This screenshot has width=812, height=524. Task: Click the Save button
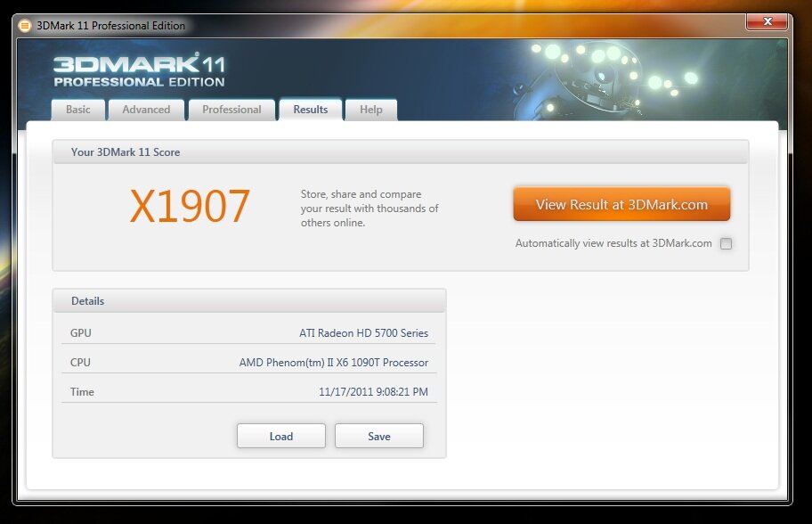[379, 436]
